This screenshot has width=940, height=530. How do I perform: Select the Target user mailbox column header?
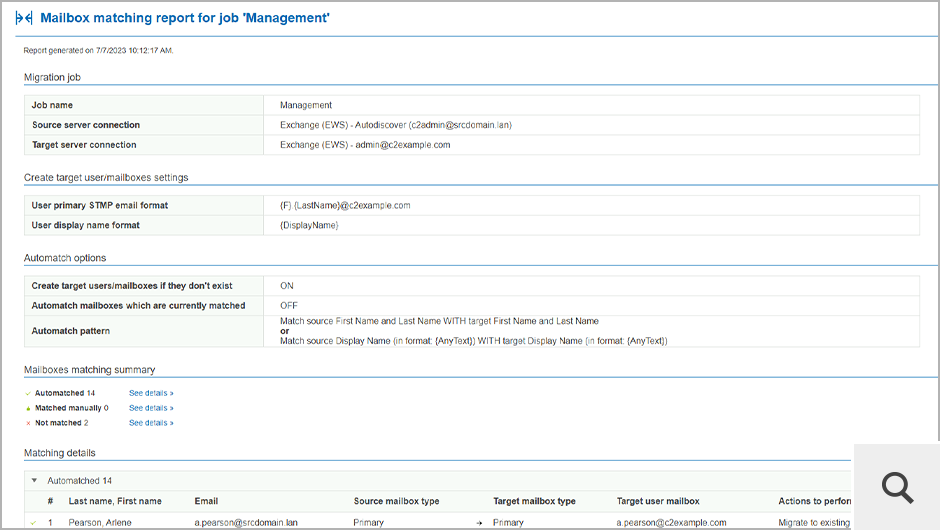pyautogui.click(x=658, y=501)
